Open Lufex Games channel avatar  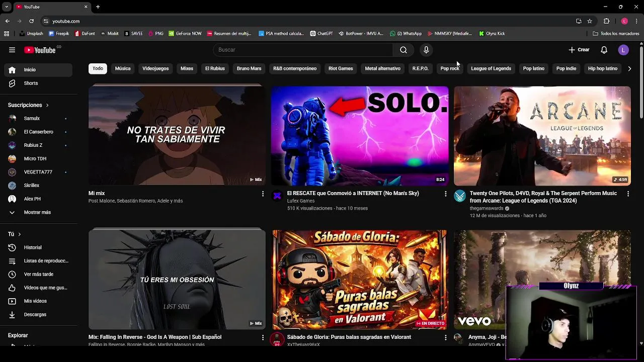pyautogui.click(x=277, y=196)
